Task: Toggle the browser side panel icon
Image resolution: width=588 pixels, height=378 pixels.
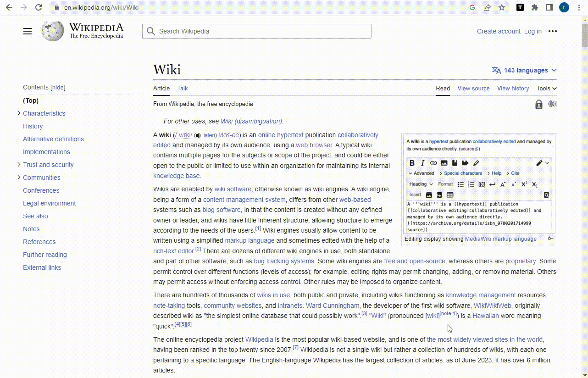Action: coord(549,7)
